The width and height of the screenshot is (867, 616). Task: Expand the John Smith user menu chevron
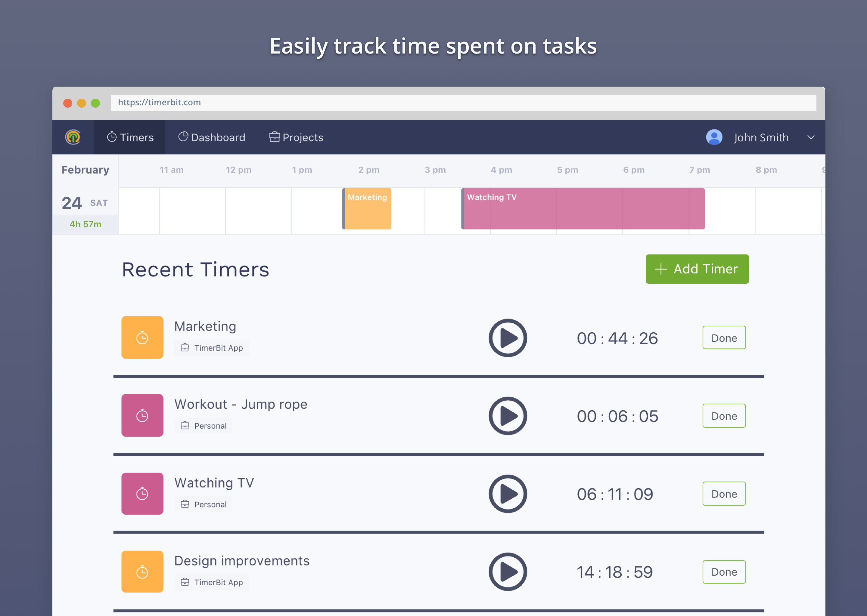(x=811, y=137)
